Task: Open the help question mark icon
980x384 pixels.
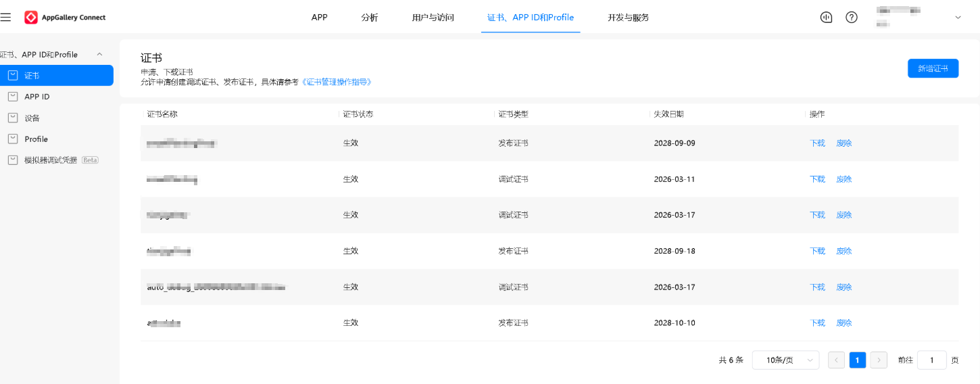Action: pos(852,18)
